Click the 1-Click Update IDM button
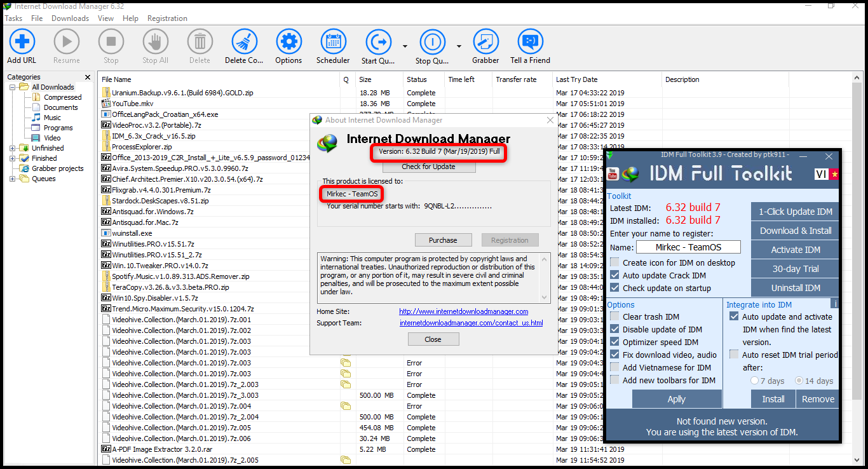 click(796, 212)
